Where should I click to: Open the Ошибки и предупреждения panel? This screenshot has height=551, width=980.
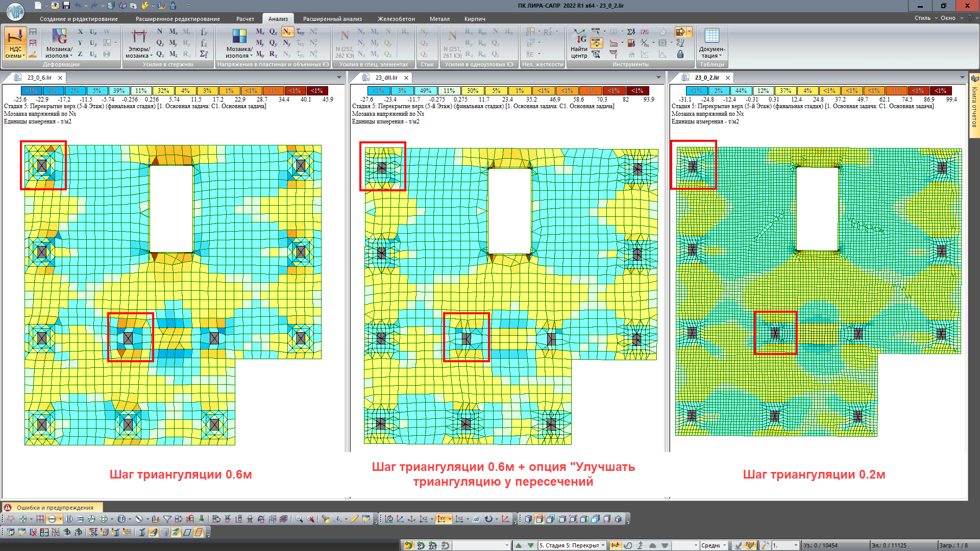coord(55,508)
